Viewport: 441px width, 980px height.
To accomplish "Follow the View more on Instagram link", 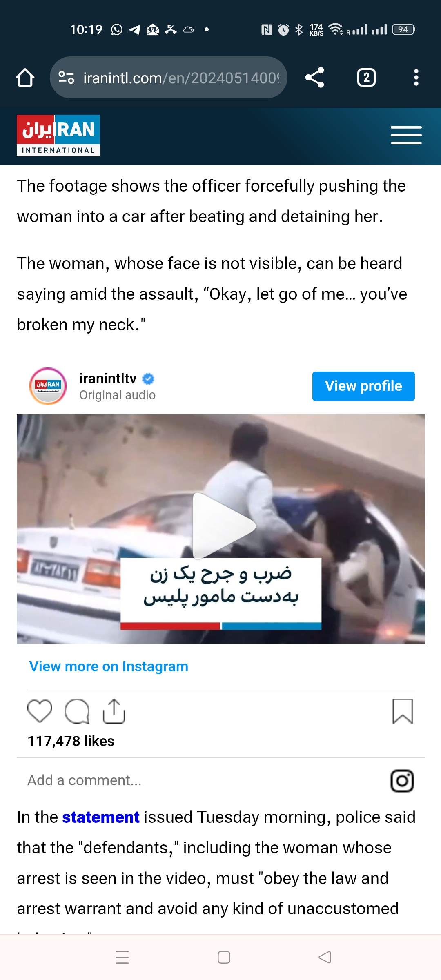I will (x=109, y=666).
